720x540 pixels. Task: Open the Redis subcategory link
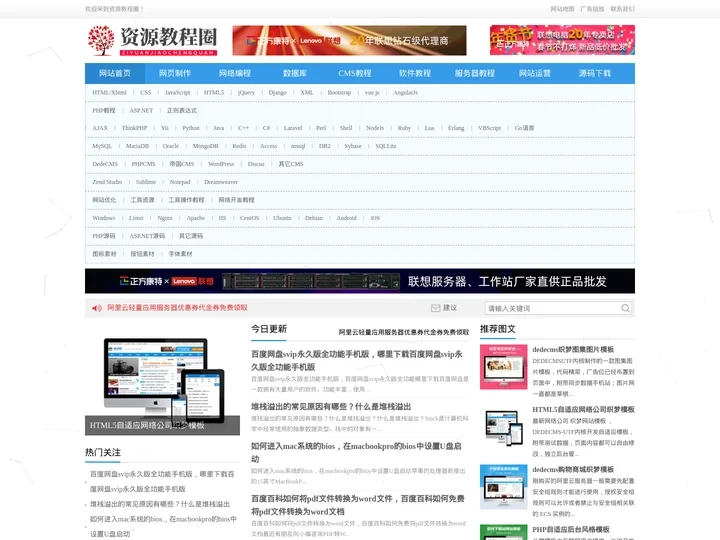239,146
